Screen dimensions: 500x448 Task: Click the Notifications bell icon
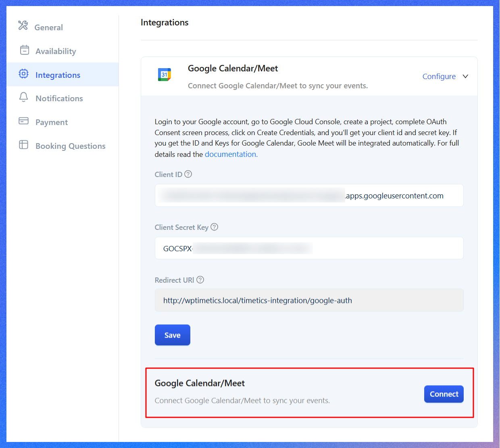coord(24,97)
